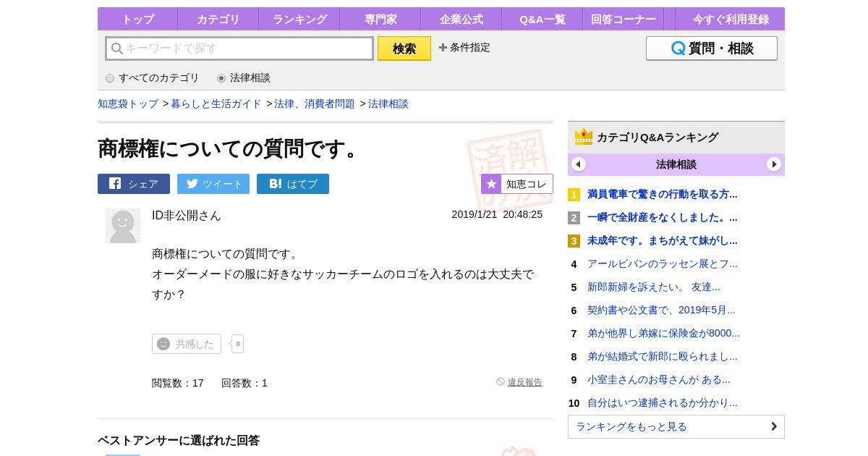Follow the 知恵袋トップ breadcrumb link
The width and height of the screenshot is (868, 456).
(x=128, y=104)
